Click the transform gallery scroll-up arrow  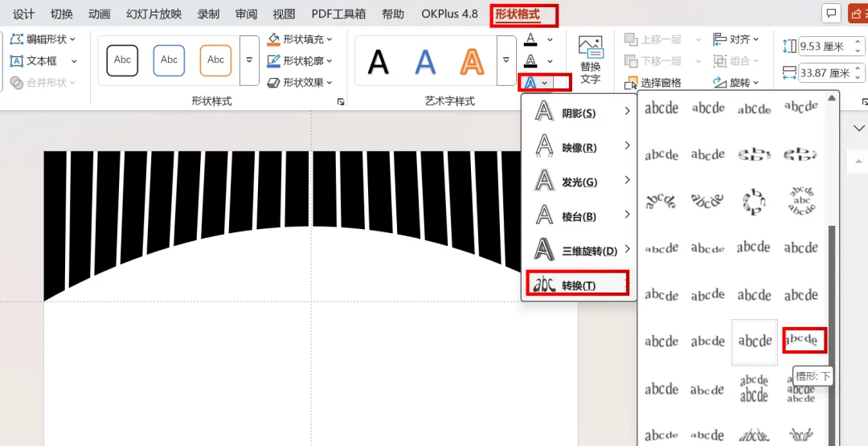[832, 98]
